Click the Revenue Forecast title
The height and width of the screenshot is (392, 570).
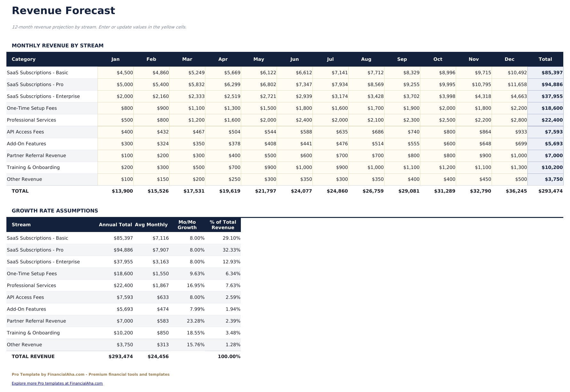[63, 11]
